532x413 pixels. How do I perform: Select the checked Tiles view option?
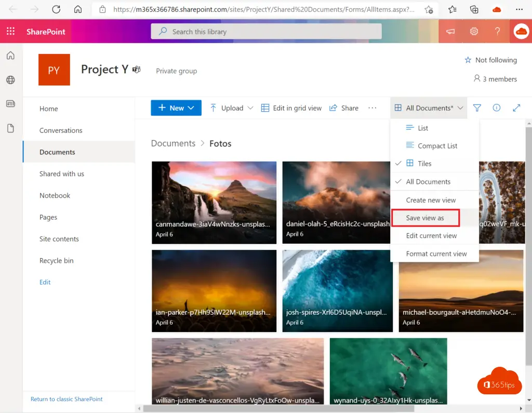pyautogui.click(x=424, y=164)
